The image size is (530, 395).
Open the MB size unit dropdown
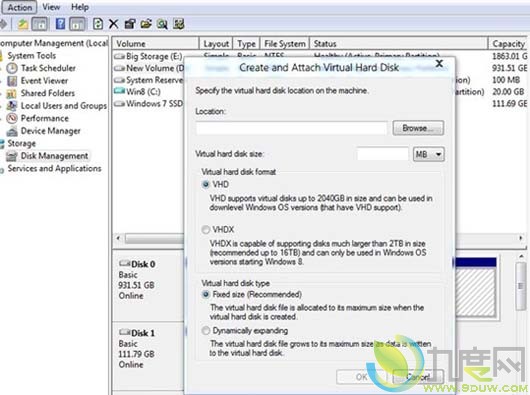(429, 154)
